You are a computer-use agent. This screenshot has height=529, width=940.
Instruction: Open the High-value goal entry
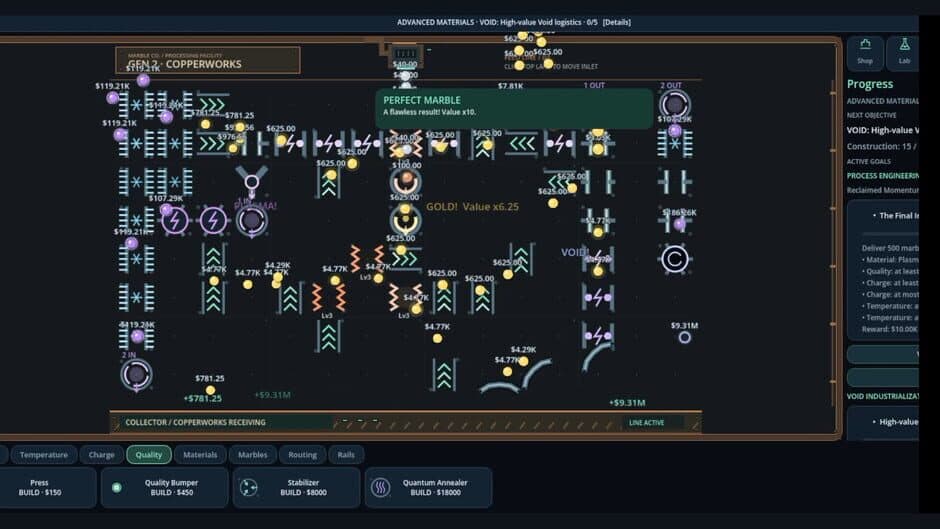(884, 422)
